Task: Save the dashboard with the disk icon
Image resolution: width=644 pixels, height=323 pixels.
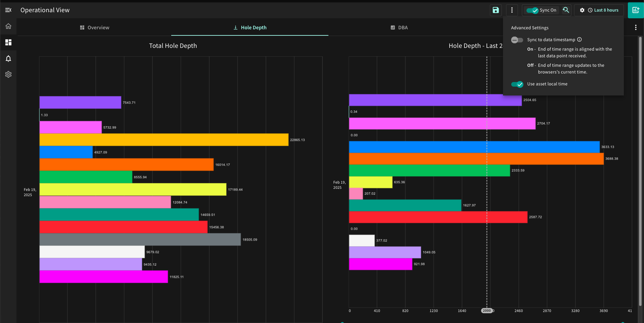Action: coord(496,10)
